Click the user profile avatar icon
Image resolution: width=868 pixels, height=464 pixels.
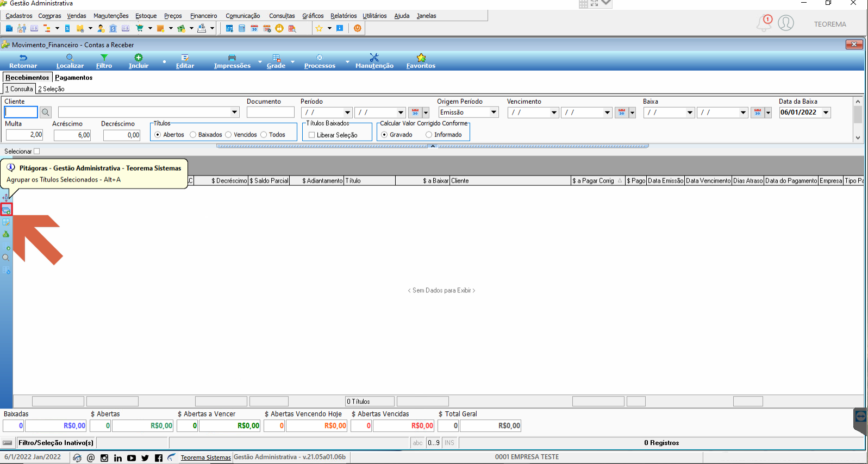tap(786, 23)
